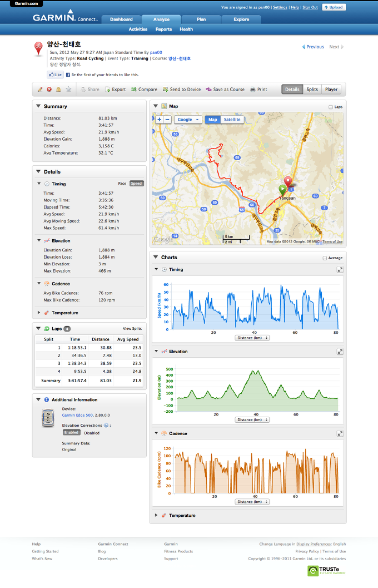Collapse the Additional Information panel
The image size is (378, 588).
pos(38,399)
